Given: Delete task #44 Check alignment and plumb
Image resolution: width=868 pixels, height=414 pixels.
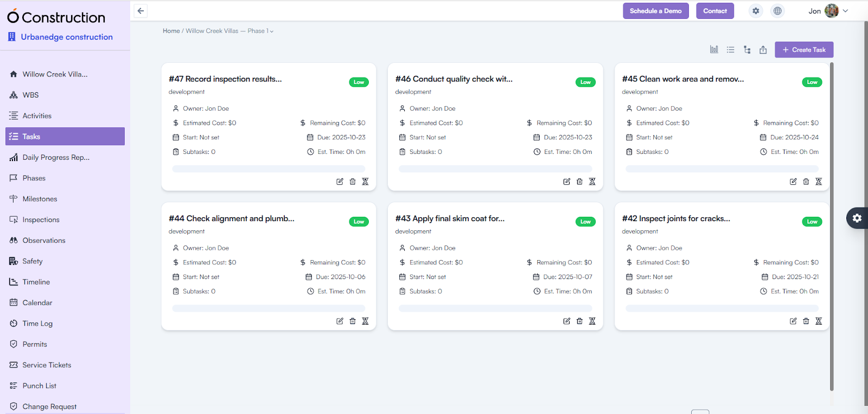Looking at the screenshot, I should pos(353,321).
